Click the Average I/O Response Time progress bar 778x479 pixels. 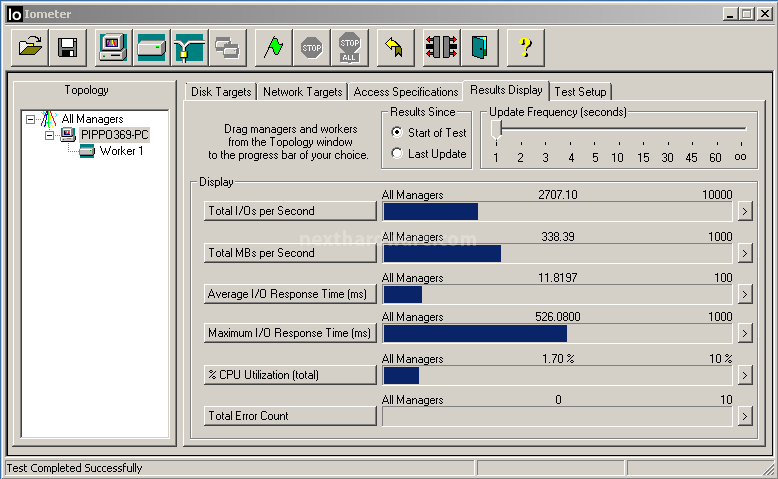(x=557, y=294)
